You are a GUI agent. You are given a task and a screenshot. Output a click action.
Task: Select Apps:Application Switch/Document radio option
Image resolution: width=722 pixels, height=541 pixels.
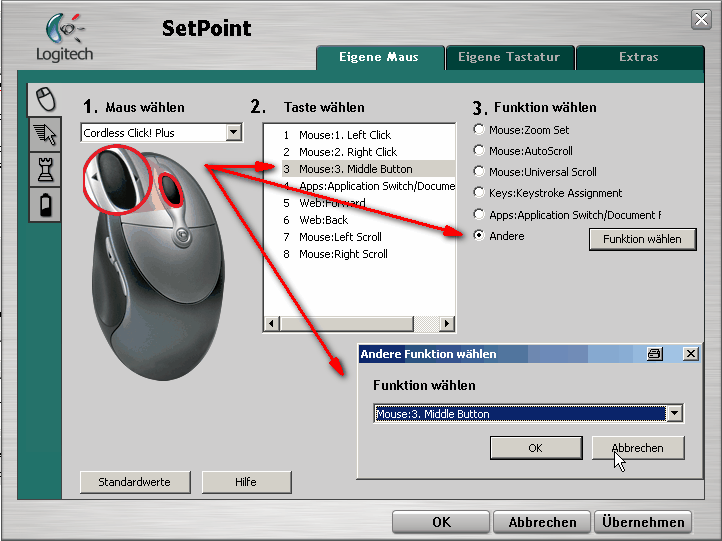479,214
